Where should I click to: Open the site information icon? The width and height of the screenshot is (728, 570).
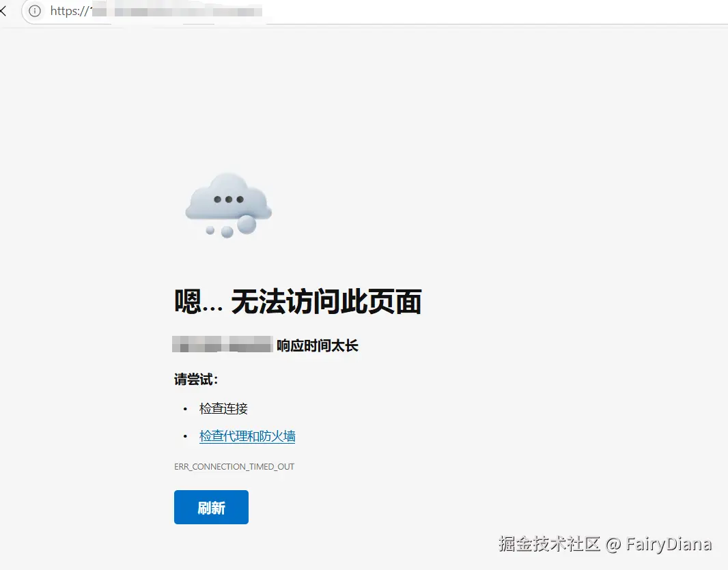click(35, 11)
